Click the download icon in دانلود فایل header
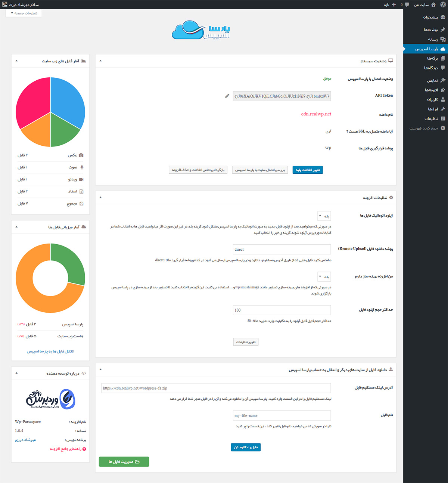The height and width of the screenshot is (483, 448). pos(391,369)
